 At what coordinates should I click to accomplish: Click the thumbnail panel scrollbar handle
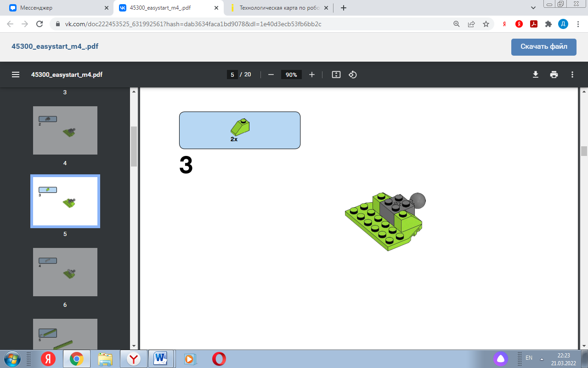[134, 146]
